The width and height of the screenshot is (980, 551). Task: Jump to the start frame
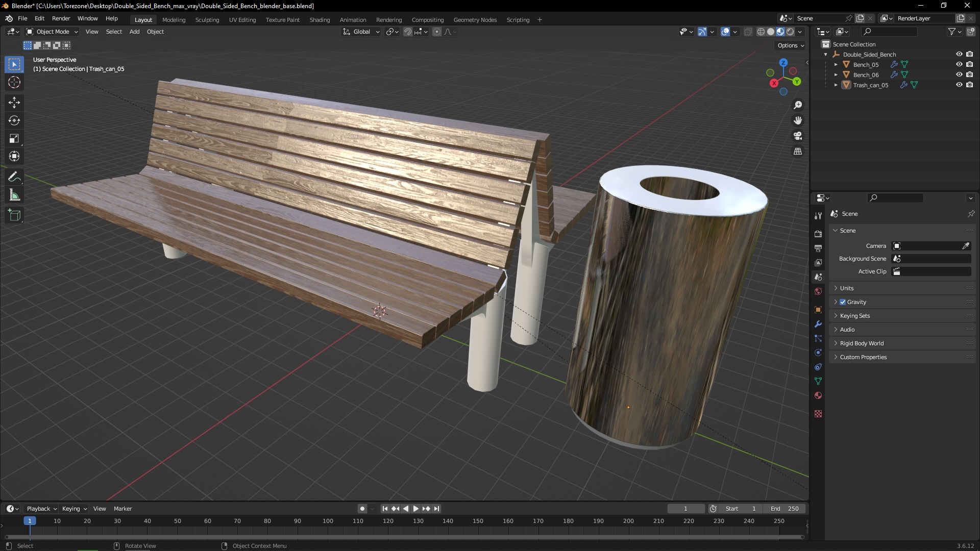pyautogui.click(x=385, y=509)
